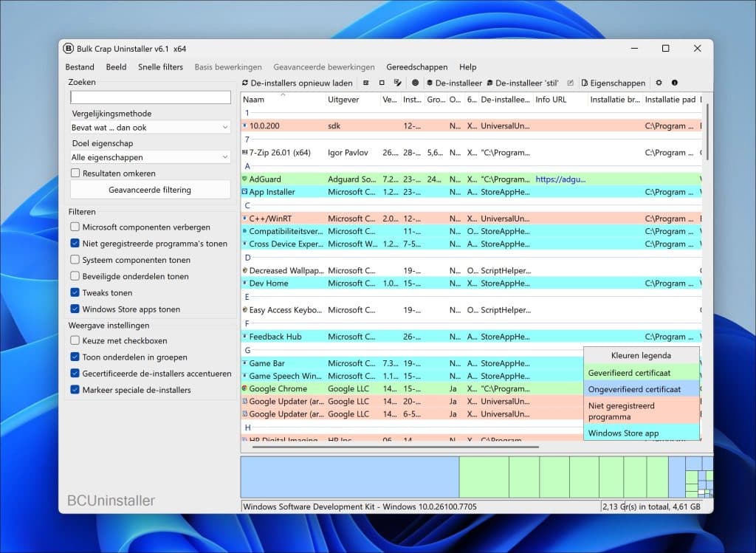The width and height of the screenshot is (756, 553).
Task: Click the C++/WinRT row icon
Action: tap(245, 219)
